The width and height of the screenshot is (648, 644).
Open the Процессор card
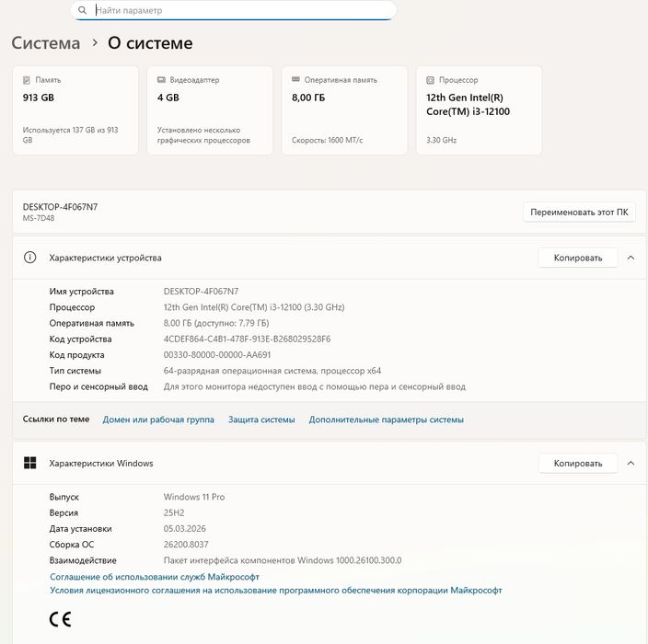click(479, 110)
